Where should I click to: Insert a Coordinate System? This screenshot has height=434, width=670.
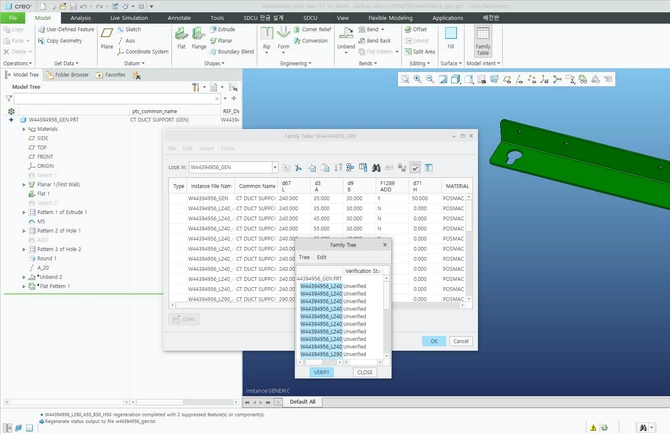pyautogui.click(x=143, y=52)
